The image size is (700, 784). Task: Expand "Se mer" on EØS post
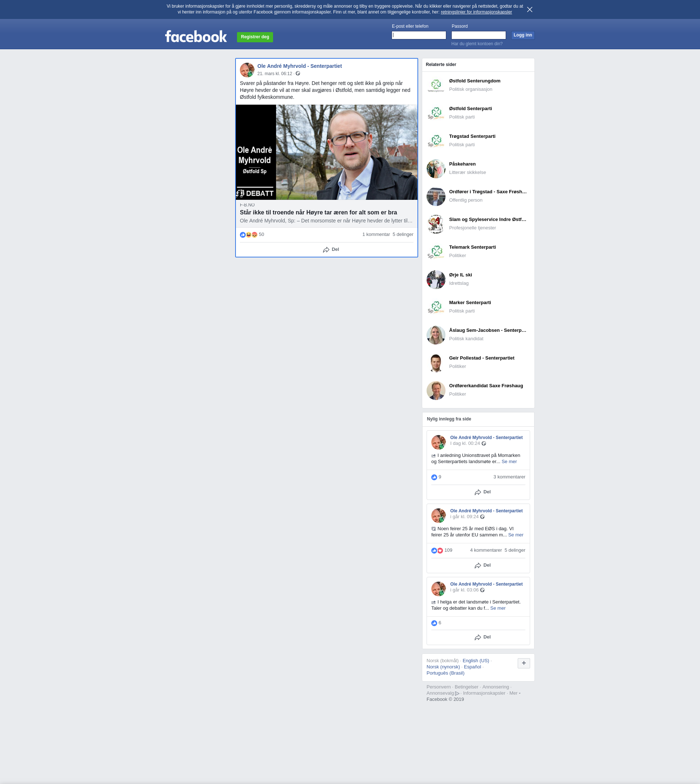[x=516, y=535]
